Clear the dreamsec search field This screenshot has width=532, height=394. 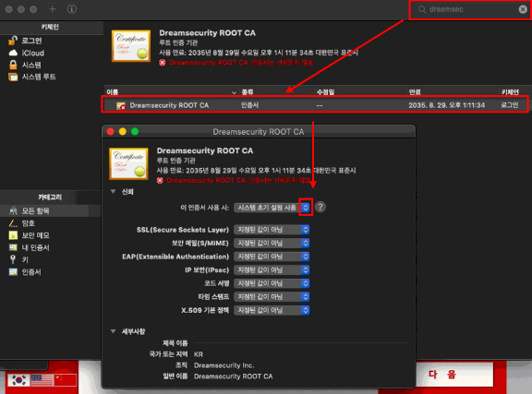pos(523,9)
